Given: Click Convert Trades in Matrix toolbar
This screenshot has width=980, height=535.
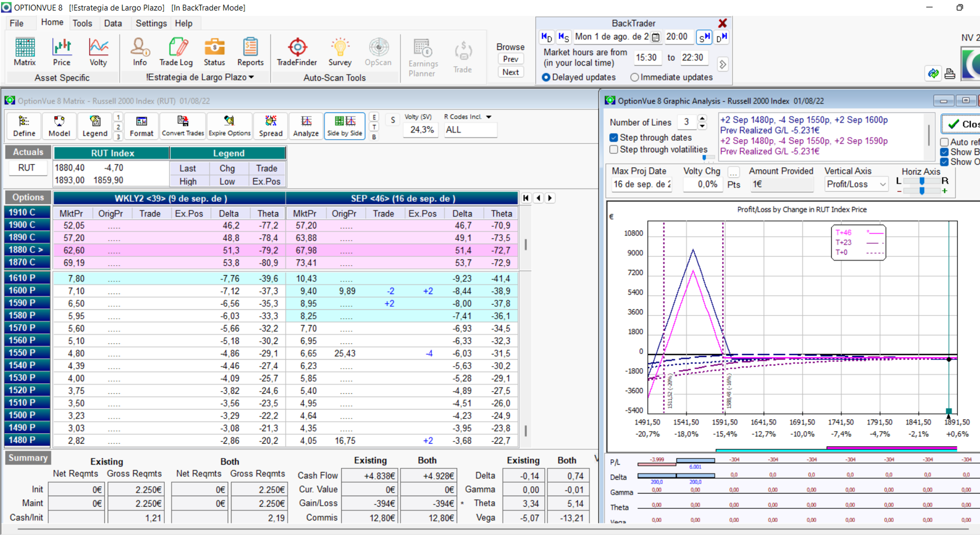Looking at the screenshot, I should point(182,126).
